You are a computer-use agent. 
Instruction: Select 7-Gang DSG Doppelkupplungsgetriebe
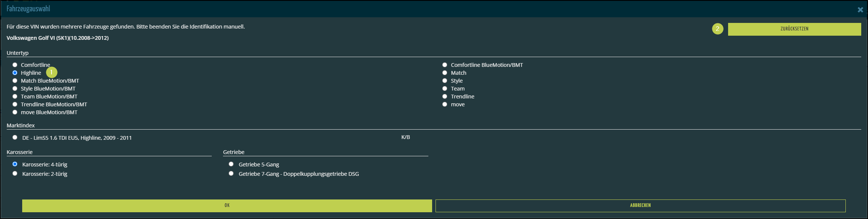coord(231,174)
